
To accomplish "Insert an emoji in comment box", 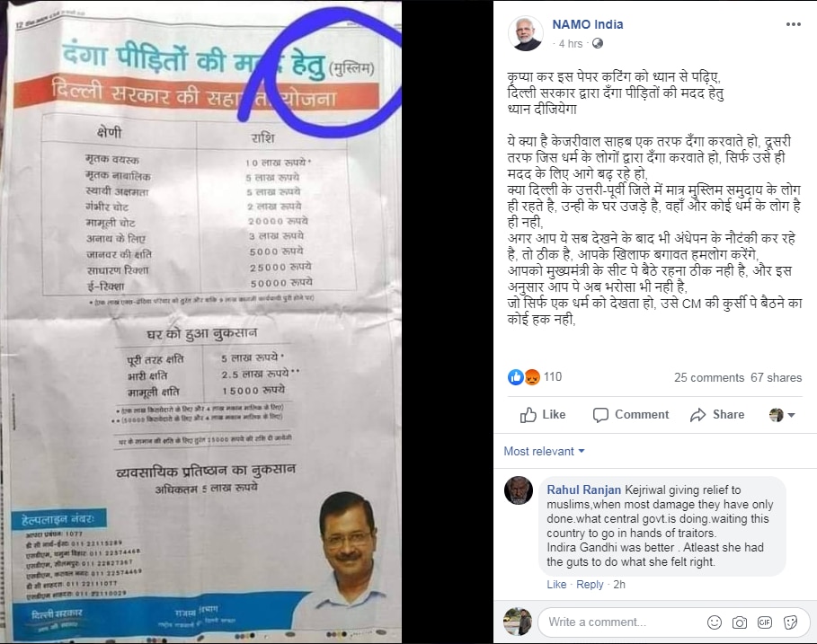I will pyautogui.click(x=715, y=622).
